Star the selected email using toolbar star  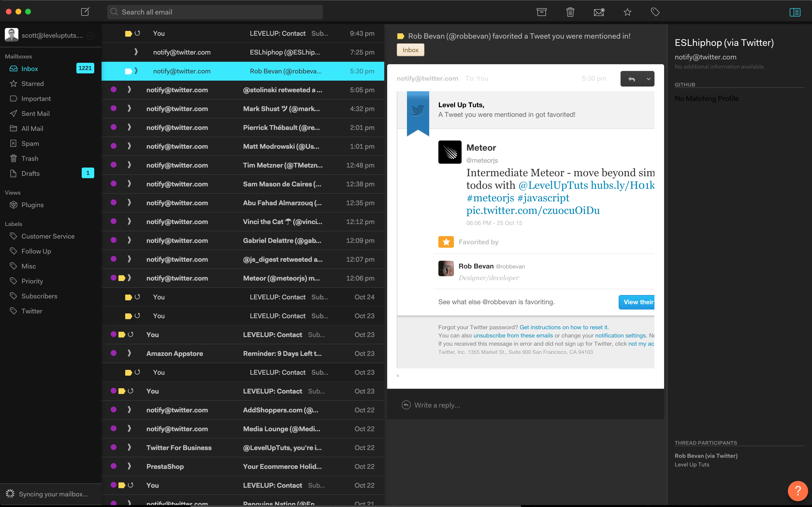(x=627, y=12)
